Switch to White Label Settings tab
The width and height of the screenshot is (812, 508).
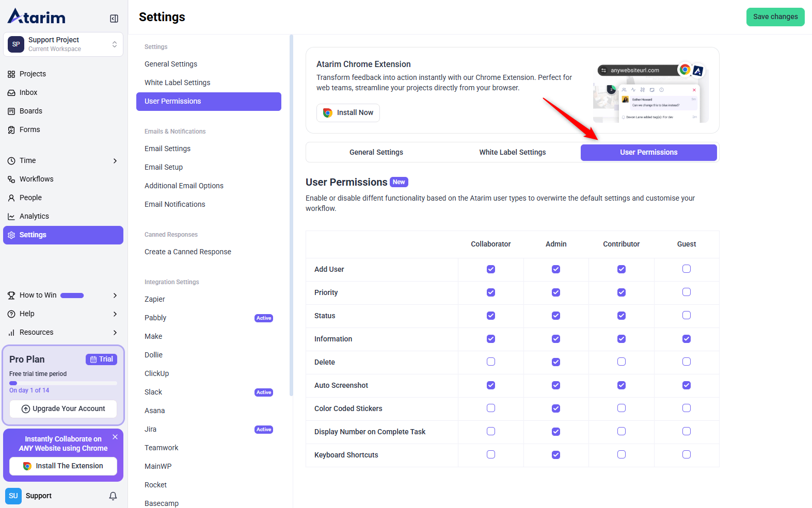click(512, 152)
